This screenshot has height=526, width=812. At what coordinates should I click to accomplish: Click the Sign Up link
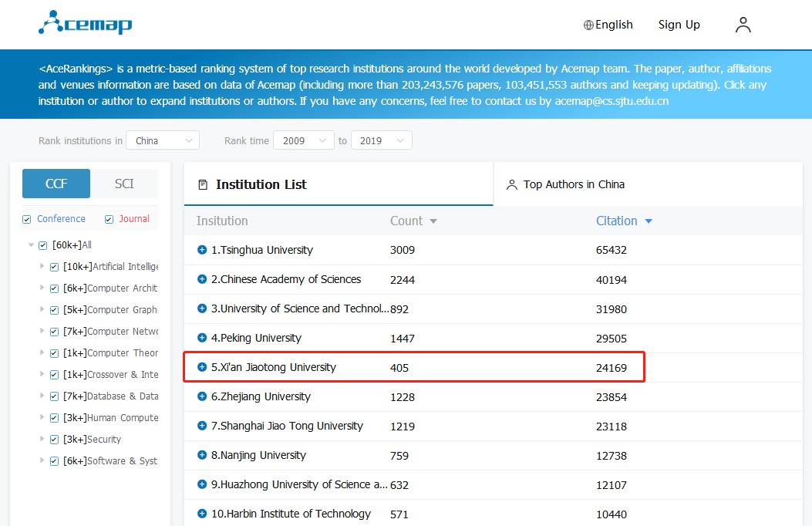pyautogui.click(x=679, y=25)
